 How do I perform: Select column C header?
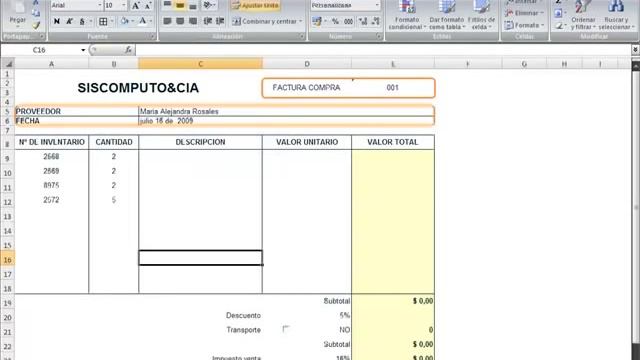pos(200,64)
